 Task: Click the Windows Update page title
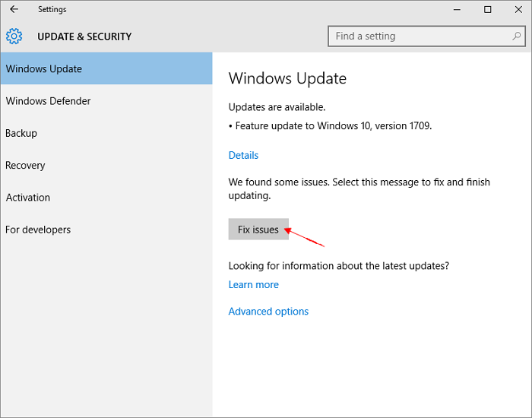[x=287, y=78]
